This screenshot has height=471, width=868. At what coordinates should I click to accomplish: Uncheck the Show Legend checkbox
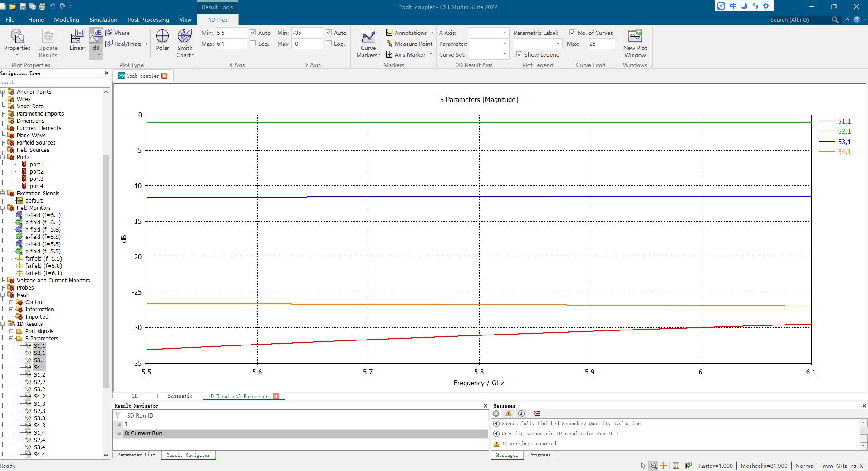520,54
